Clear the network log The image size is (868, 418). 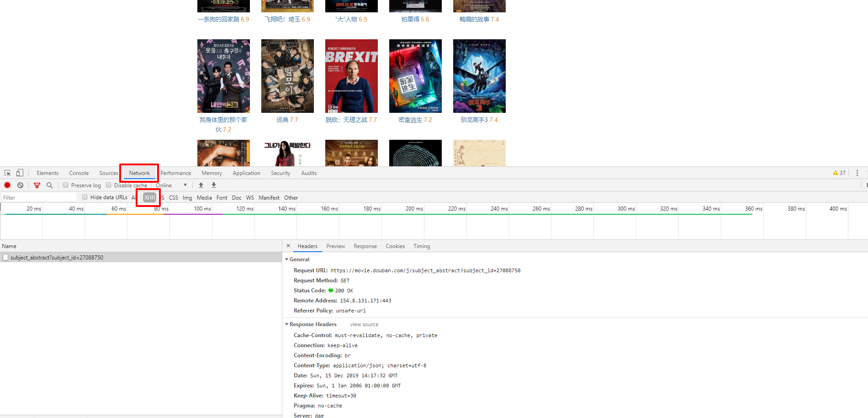point(20,185)
